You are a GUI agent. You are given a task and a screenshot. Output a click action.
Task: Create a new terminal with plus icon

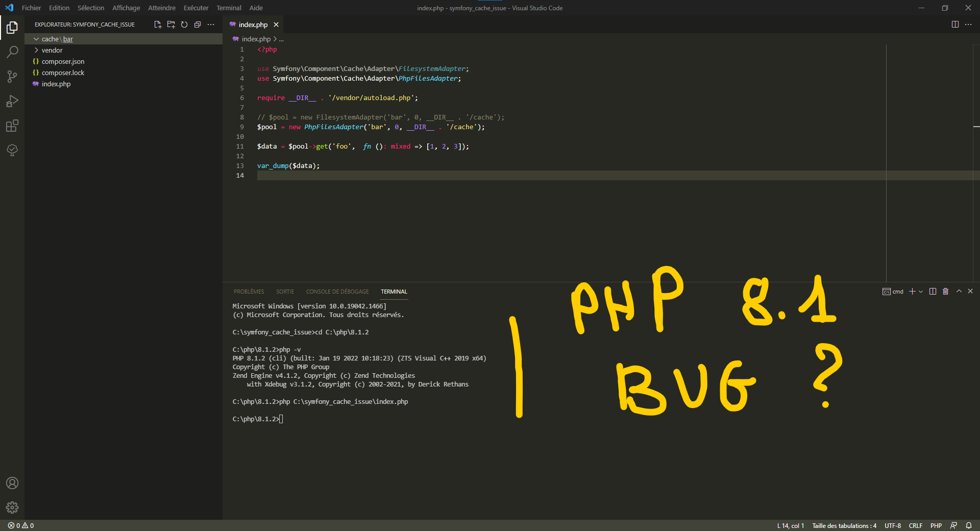point(912,292)
